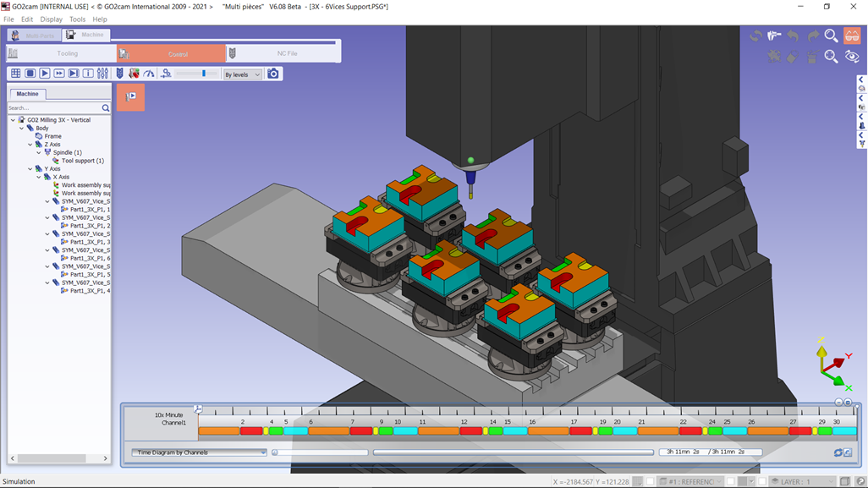Viewport: 868px width, 488px height.
Task: Select the Frame tree item
Action: click(x=52, y=136)
